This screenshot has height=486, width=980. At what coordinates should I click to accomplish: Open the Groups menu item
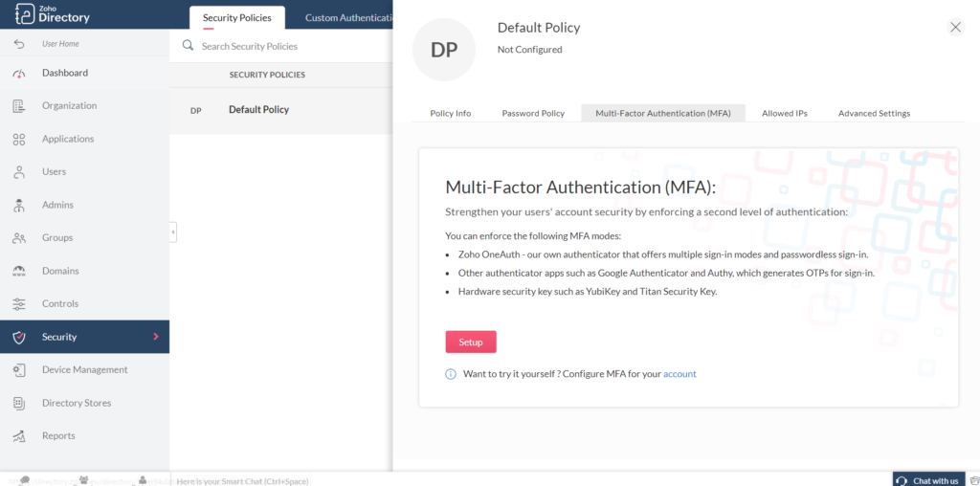[x=84, y=238]
